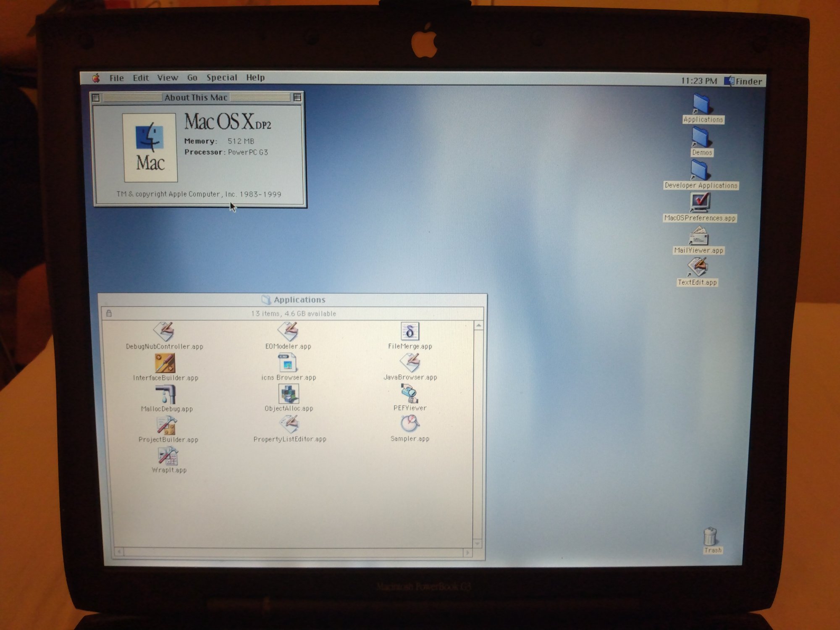This screenshot has height=630, width=840.
Task: Select the FileMerge.app icon
Action: point(410,331)
